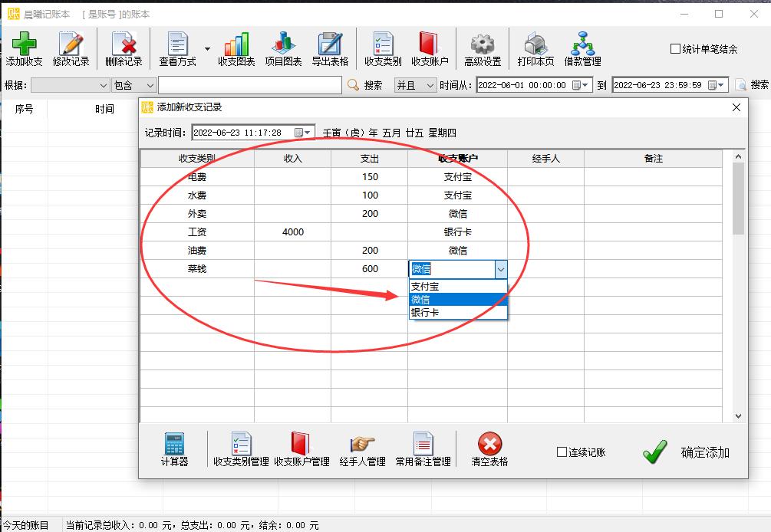Click 确定添加 confirm button

687,452
